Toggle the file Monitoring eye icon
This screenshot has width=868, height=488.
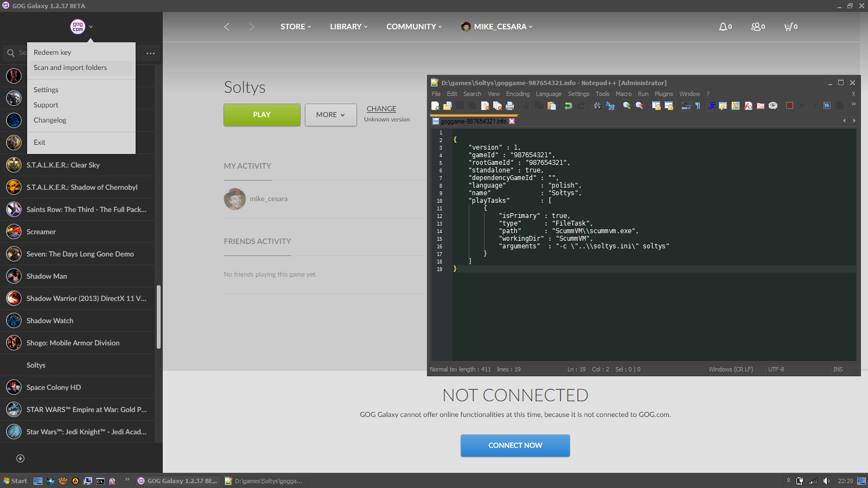(x=773, y=106)
